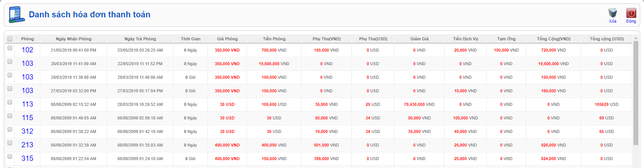Click the vertical scrollbar thumb
Viewport: 644px width, 168px height.
pos(636,92)
